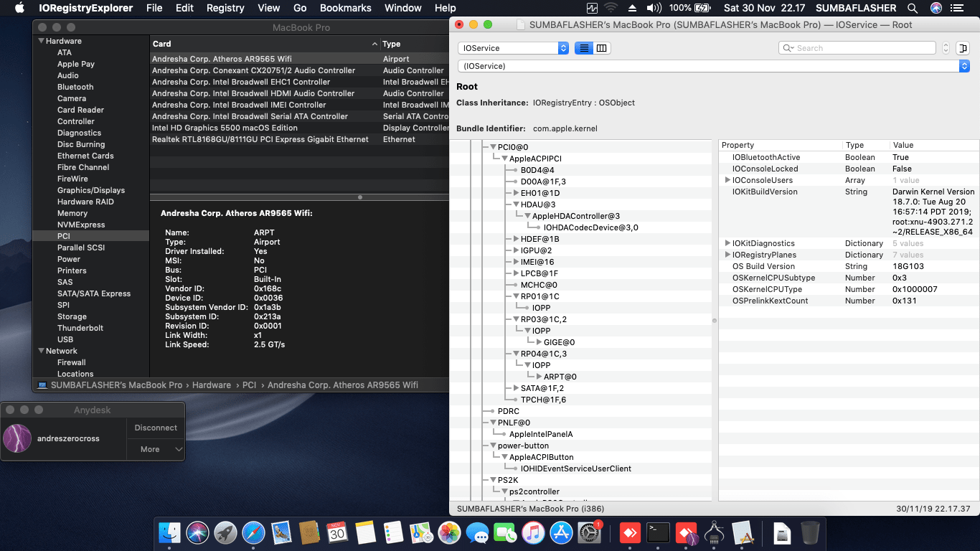Open the IORegistryExplorer caliper icon in Dock
Image resolution: width=980 pixels, height=551 pixels.
pos(714,533)
